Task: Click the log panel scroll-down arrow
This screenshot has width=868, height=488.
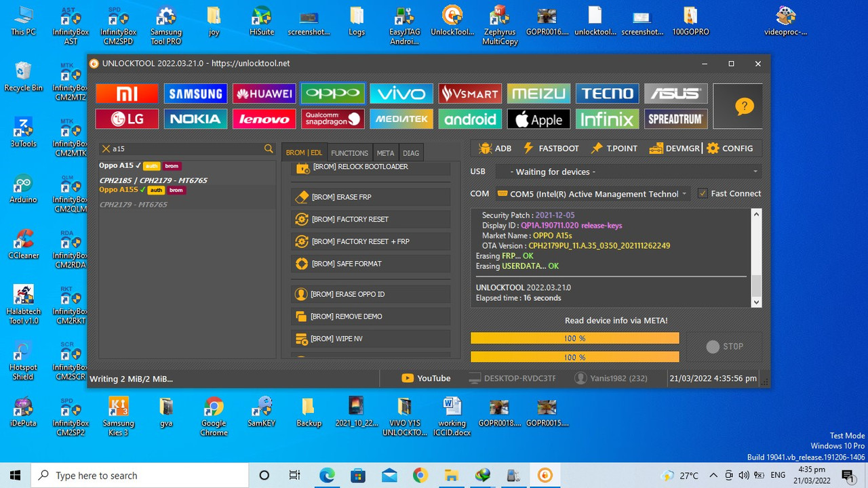Action: [x=757, y=302]
